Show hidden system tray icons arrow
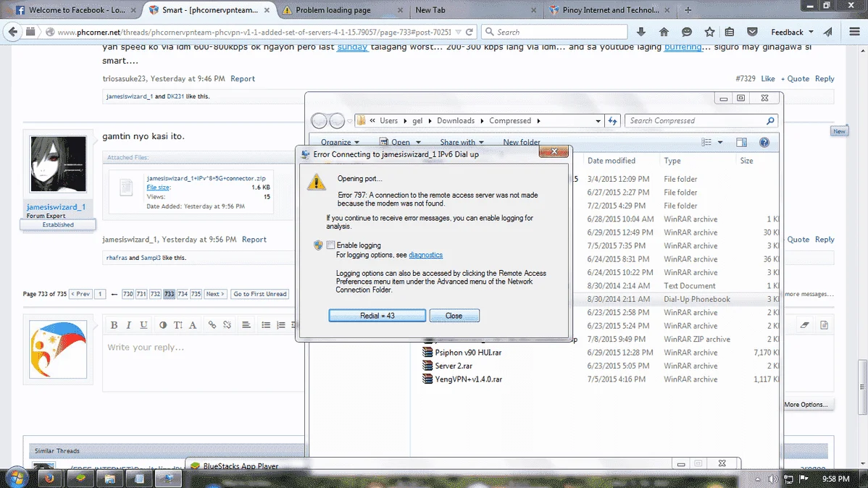Image resolution: width=868 pixels, height=488 pixels. click(x=757, y=479)
